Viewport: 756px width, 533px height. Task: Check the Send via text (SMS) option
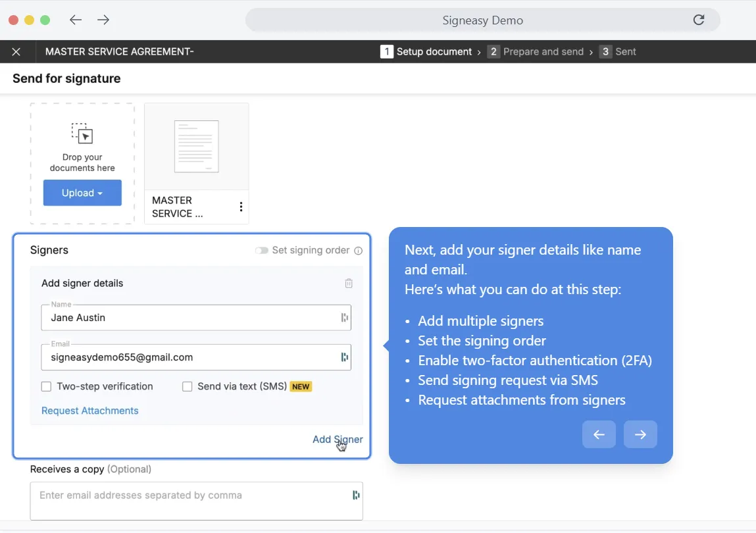187,386
